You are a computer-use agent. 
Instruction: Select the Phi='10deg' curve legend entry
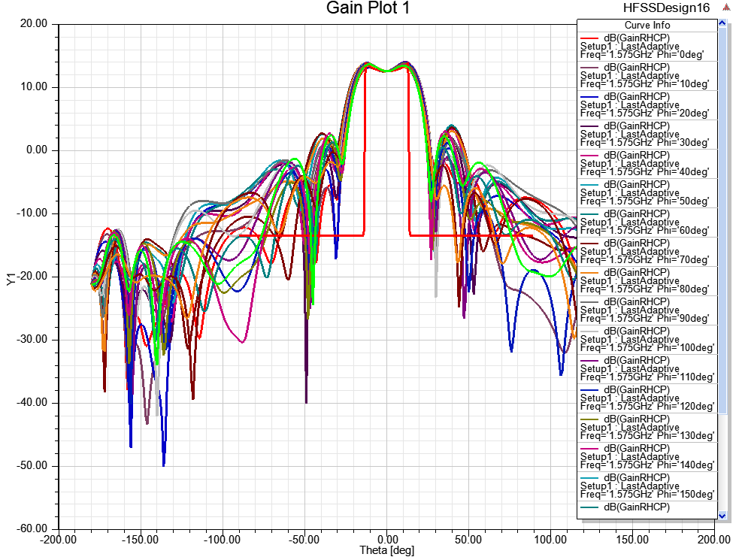[647, 75]
